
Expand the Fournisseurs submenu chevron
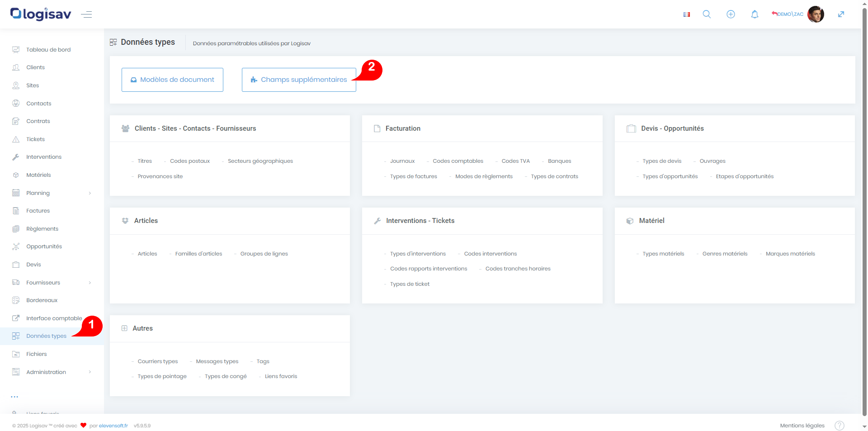click(x=90, y=283)
